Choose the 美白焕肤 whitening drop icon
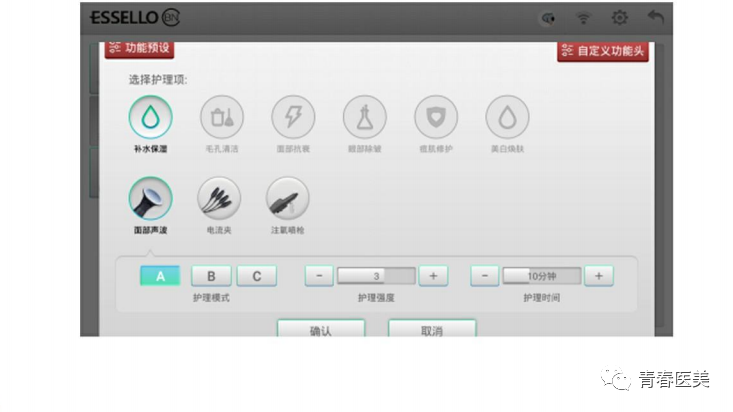 click(x=507, y=117)
